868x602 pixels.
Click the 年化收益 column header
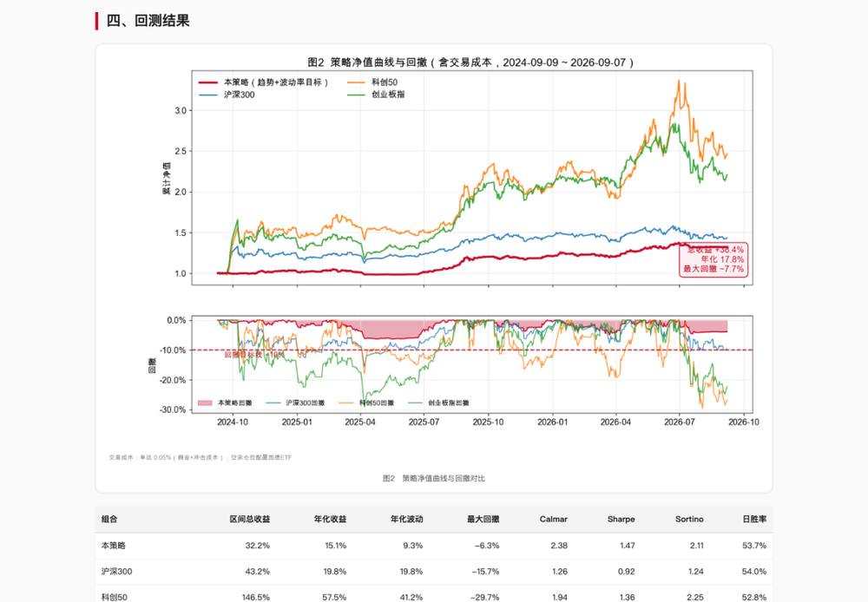tap(330, 519)
